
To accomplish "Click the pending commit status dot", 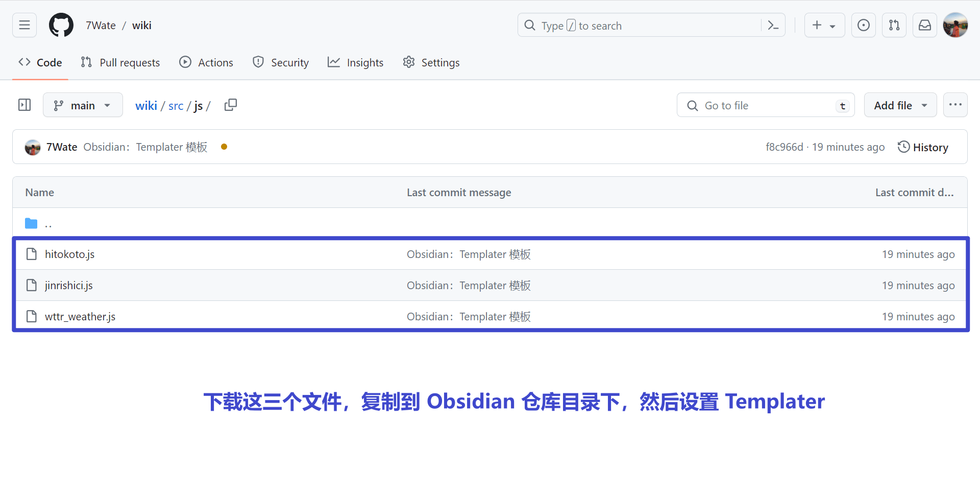I will pos(224,147).
